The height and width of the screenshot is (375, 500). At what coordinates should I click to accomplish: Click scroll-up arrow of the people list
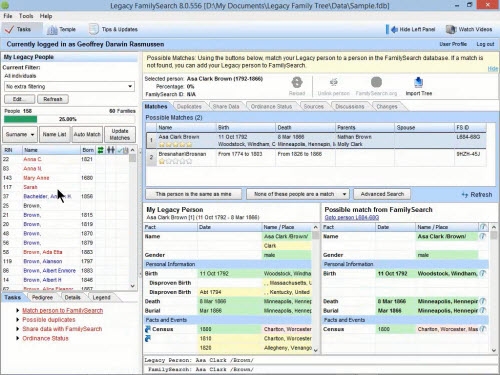pos(132,150)
